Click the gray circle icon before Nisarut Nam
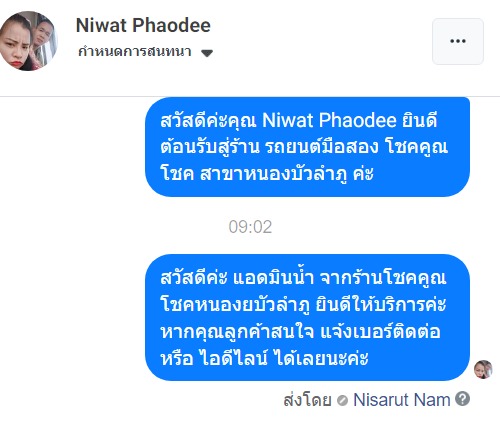 tap(342, 400)
